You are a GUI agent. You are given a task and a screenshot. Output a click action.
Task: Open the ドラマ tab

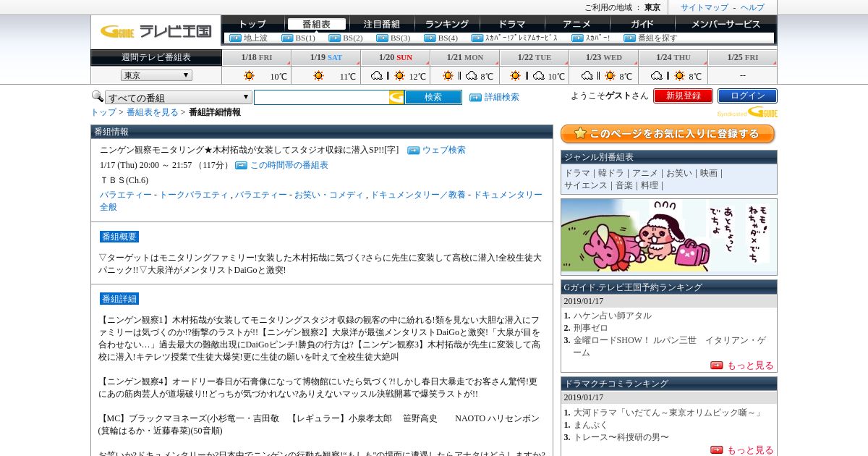[x=512, y=24]
